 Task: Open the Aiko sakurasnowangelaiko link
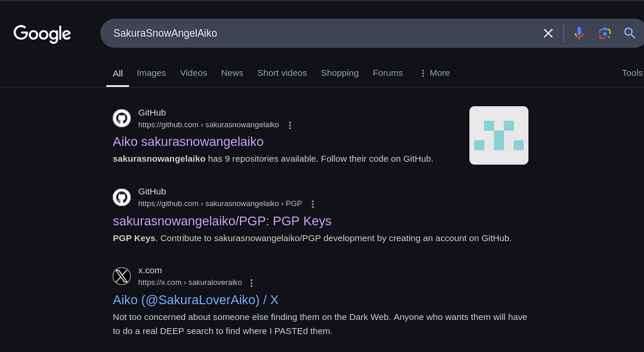click(x=188, y=142)
